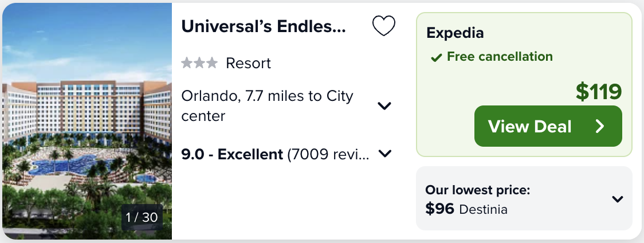644x243 pixels.
Task: Click the green Free cancellation checkmark
Action: 436,57
